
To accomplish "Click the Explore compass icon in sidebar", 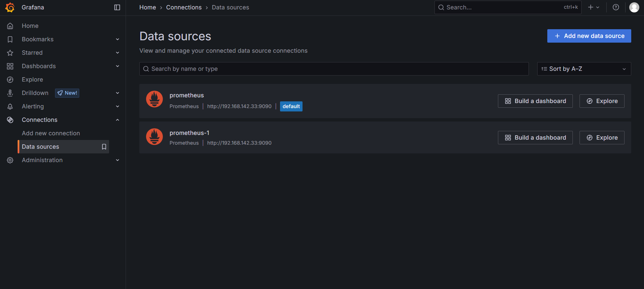I will (10, 80).
